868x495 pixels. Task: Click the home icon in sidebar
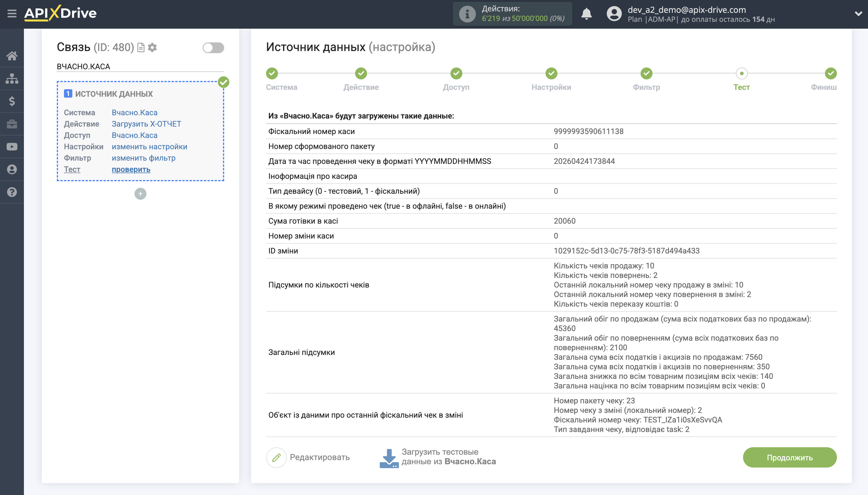[x=12, y=56]
